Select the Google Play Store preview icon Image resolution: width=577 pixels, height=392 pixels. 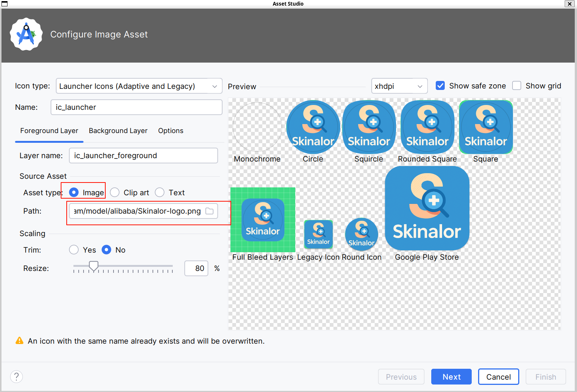427,208
